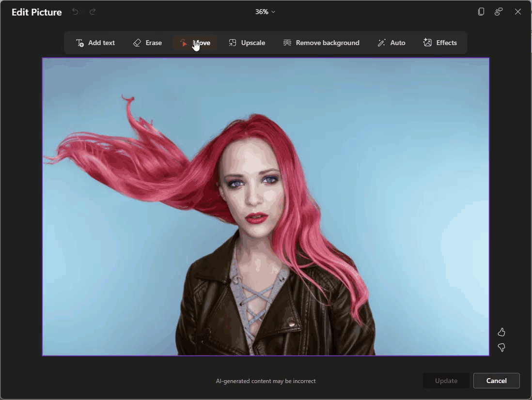Run the Auto enhance tool
Viewport: 532px width, 400px height.
[x=391, y=43]
